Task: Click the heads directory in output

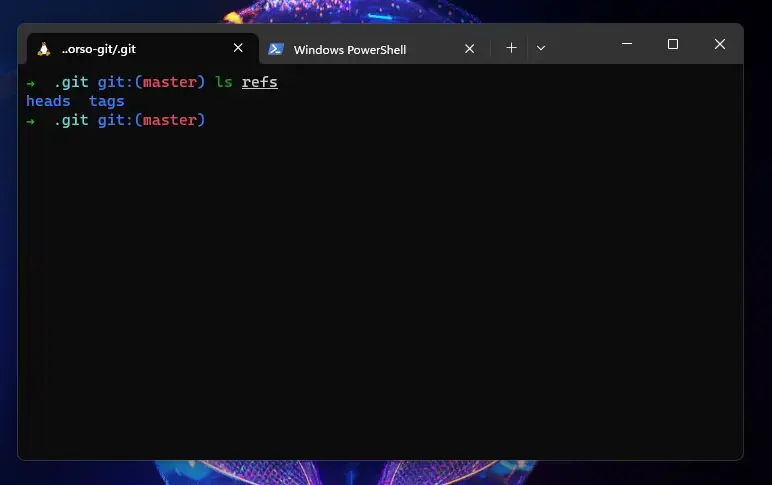Action: tap(48, 101)
